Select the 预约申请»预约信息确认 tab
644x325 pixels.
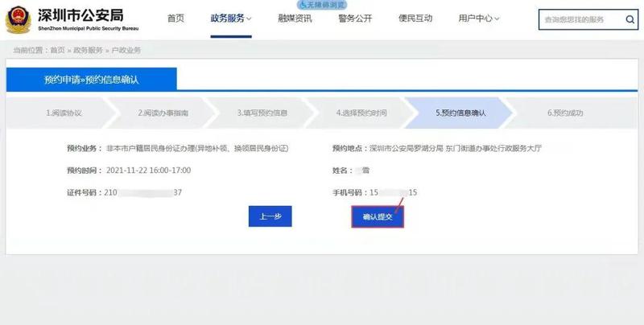pos(92,79)
